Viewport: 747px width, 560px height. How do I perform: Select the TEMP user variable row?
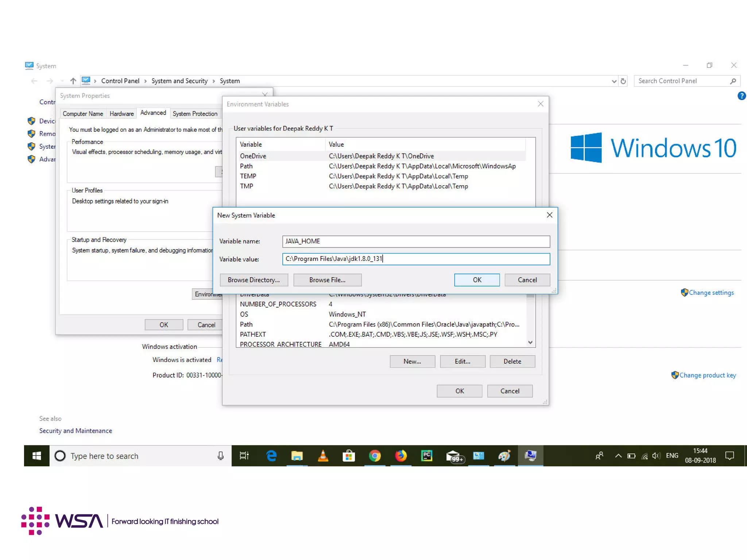tap(381, 176)
